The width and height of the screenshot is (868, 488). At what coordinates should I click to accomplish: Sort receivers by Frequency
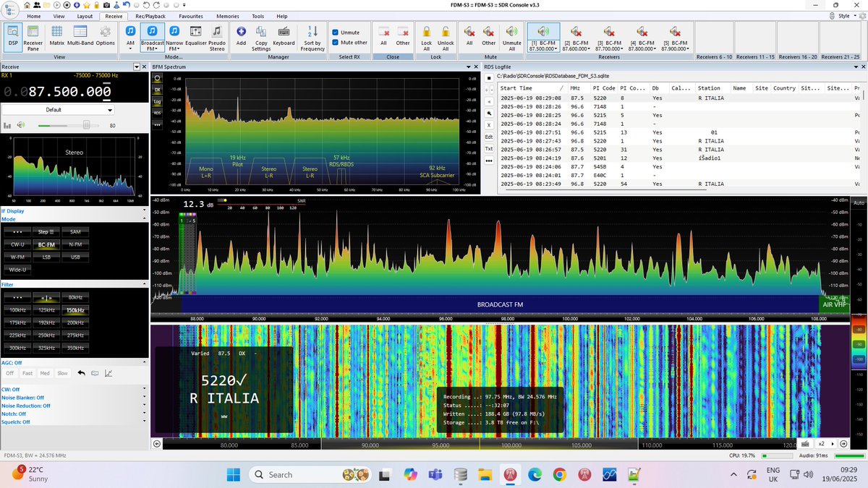[312, 36]
